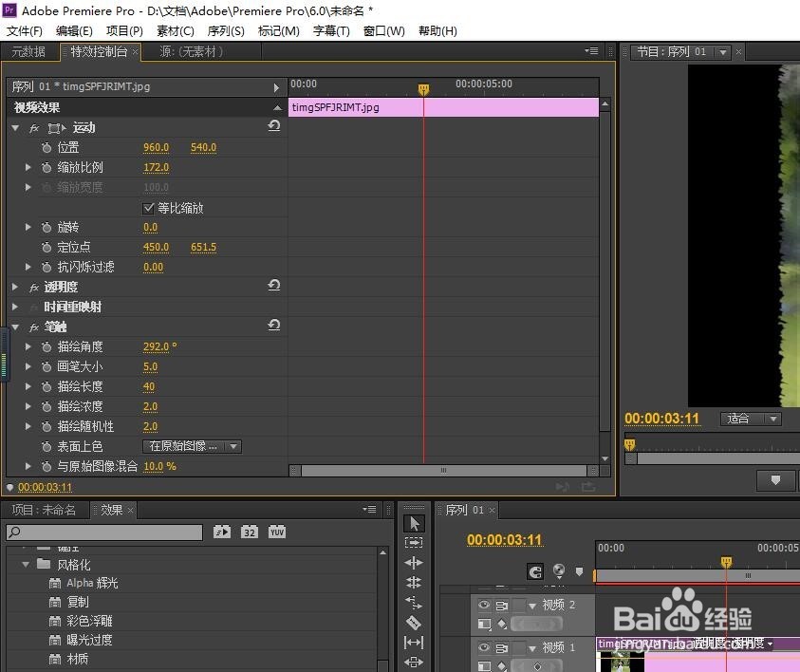
Task: Click the program monitor timecode 00:00:03:11
Action: 661,419
